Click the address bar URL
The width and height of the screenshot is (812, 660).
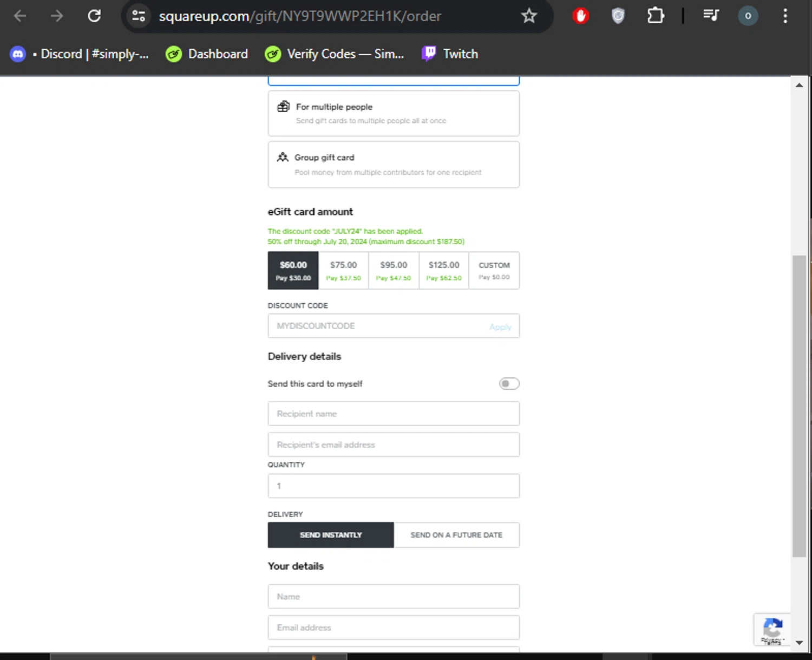pyautogui.click(x=300, y=16)
